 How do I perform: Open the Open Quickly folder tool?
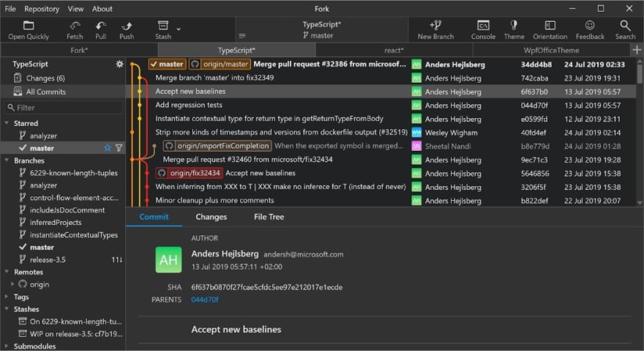point(29,31)
